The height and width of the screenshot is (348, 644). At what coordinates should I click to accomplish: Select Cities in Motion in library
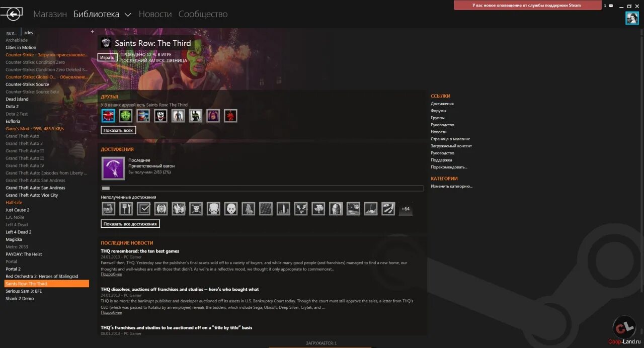(21, 47)
